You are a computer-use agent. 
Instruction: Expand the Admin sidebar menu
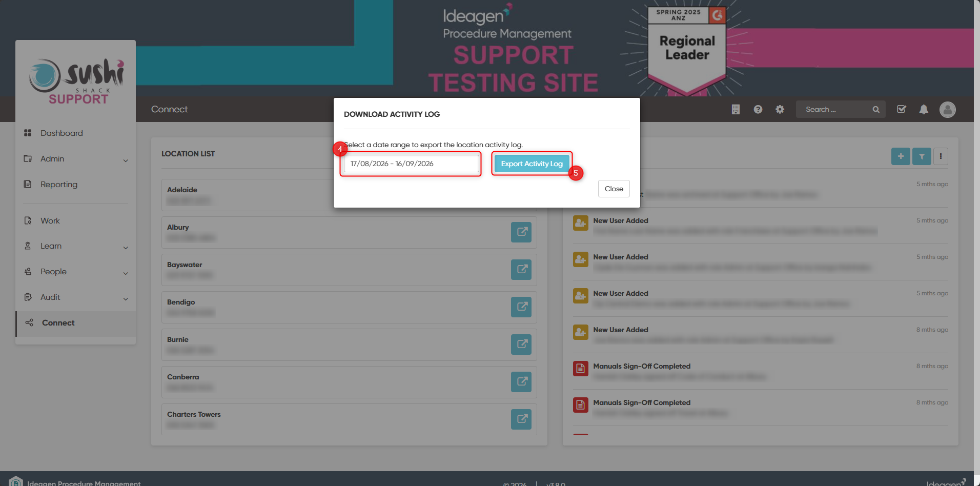76,159
